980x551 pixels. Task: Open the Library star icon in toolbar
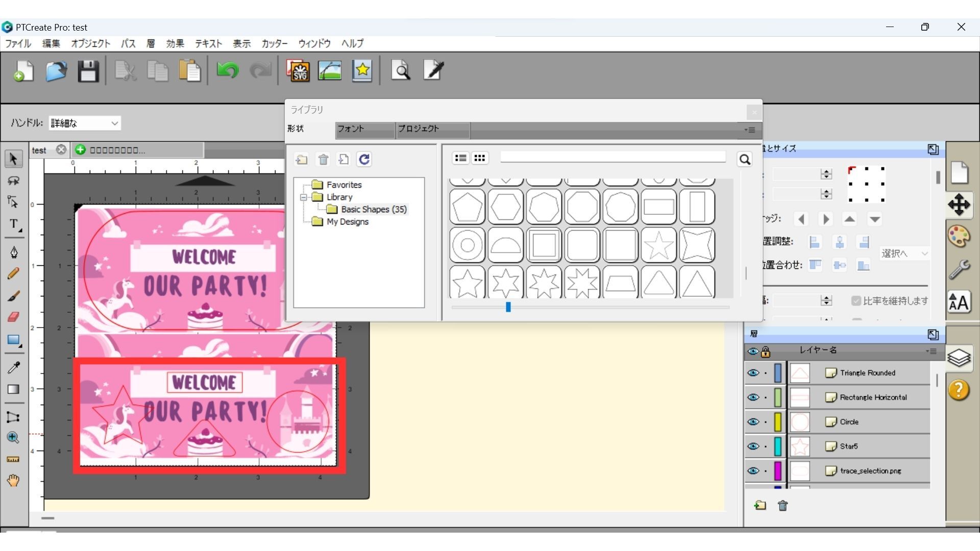click(x=362, y=70)
